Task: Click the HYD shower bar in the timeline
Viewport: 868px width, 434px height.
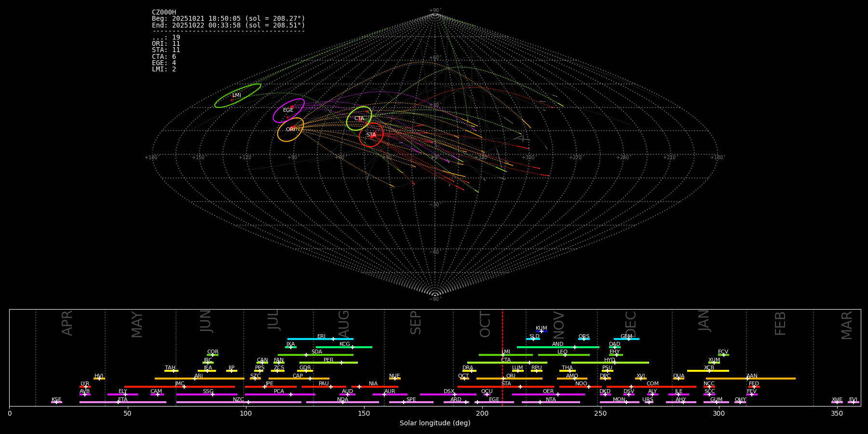Action: (610, 363)
